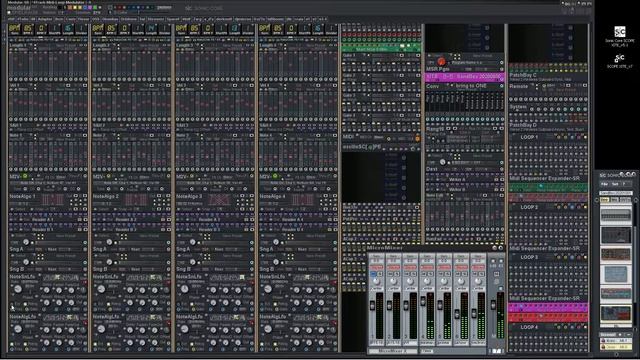Click BPM Sync display in second sequencer column
This screenshot has width=640, height=360.
[x=98, y=29]
